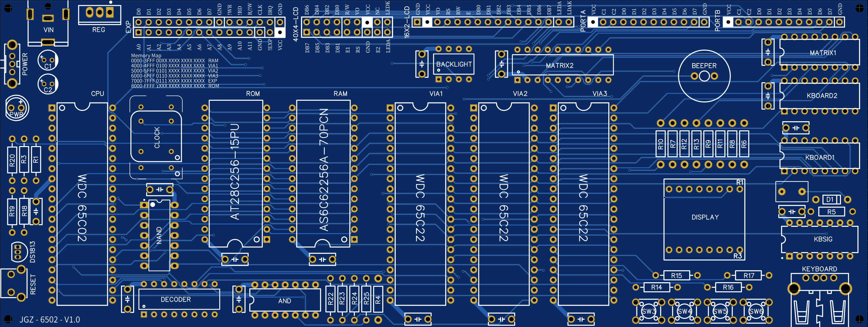Select the DISPLAY module outline

(704, 219)
